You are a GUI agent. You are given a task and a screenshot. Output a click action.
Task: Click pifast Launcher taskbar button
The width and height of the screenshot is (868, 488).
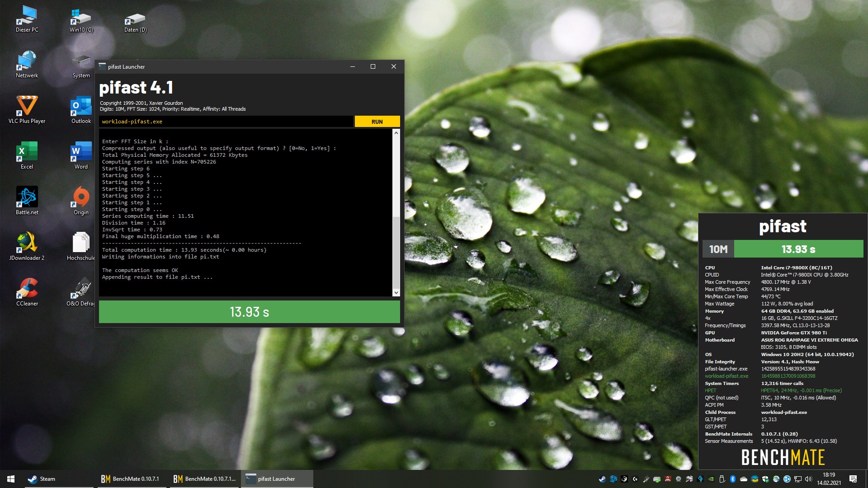click(x=277, y=479)
